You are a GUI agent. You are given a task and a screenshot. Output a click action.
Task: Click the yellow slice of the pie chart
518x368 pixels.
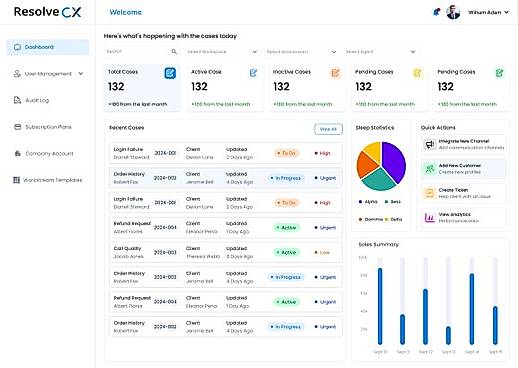(x=373, y=151)
